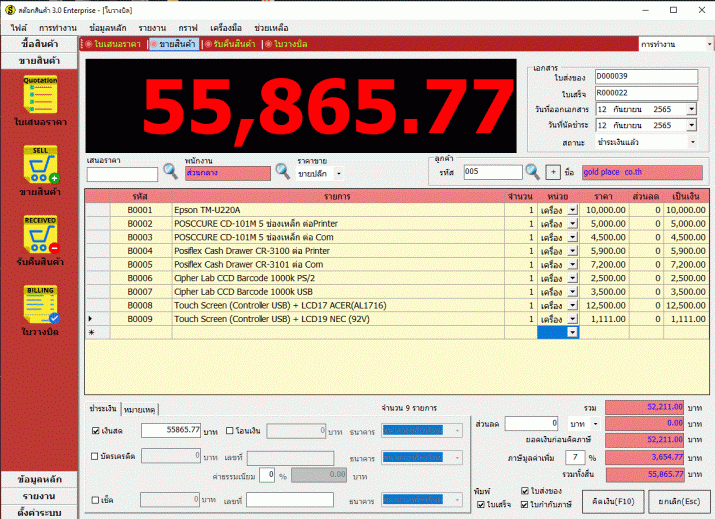The width and height of the screenshot is (715, 519).
Task: Click the quotation search magnifier icon
Action: (170, 172)
